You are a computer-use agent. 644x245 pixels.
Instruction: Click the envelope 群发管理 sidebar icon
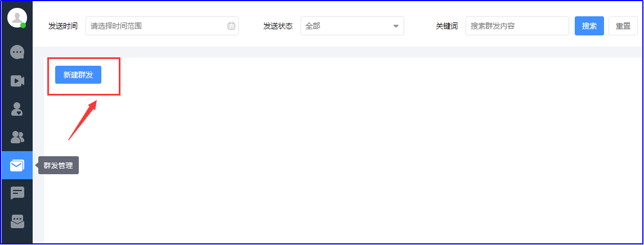click(17, 165)
